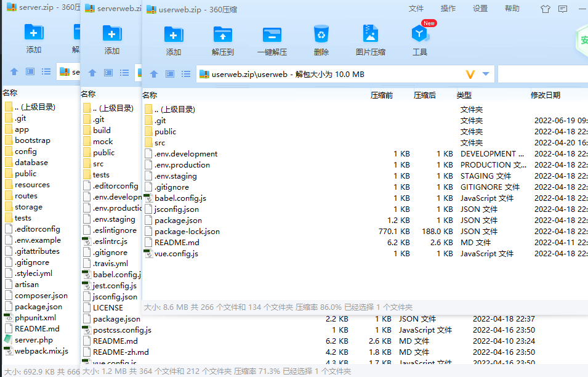Switch userweb window to list view
The height and width of the screenshot is (377, 588).
coord(186,74)
